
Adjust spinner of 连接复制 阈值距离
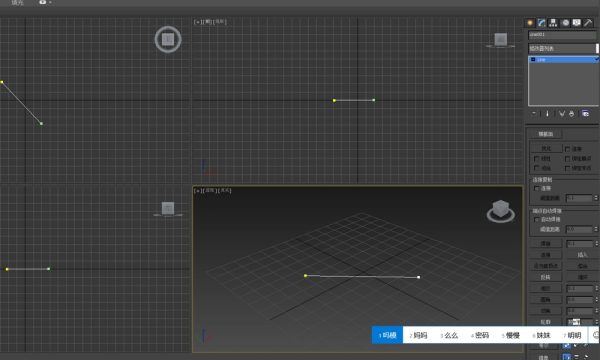tap(595, 198)
